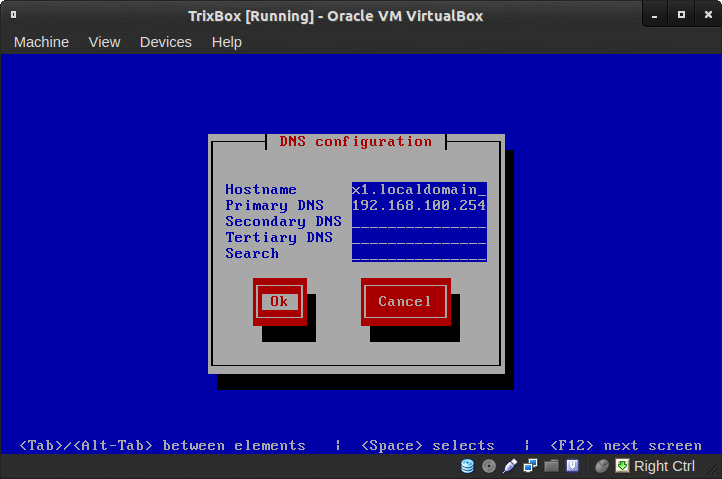Click the empty Search field
The image size is (722, 479).
click(x=419, y=254)
